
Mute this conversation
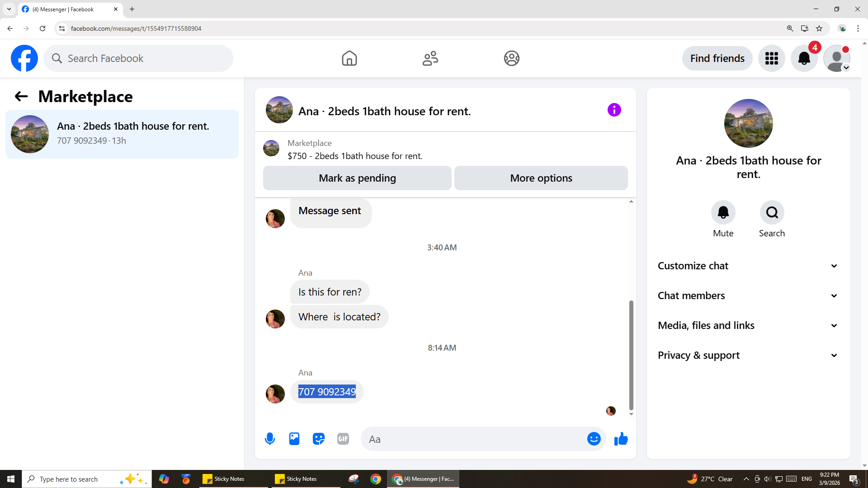(723, 212)
